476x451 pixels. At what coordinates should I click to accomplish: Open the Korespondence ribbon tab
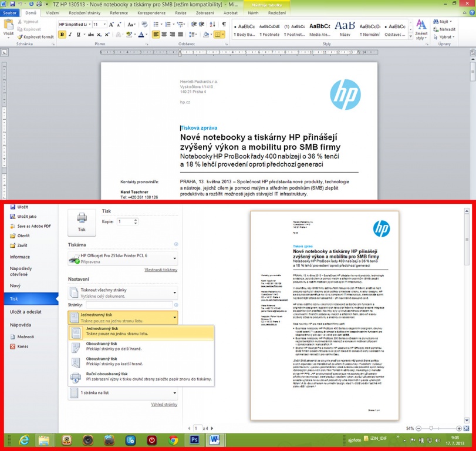tap(151, 13)
